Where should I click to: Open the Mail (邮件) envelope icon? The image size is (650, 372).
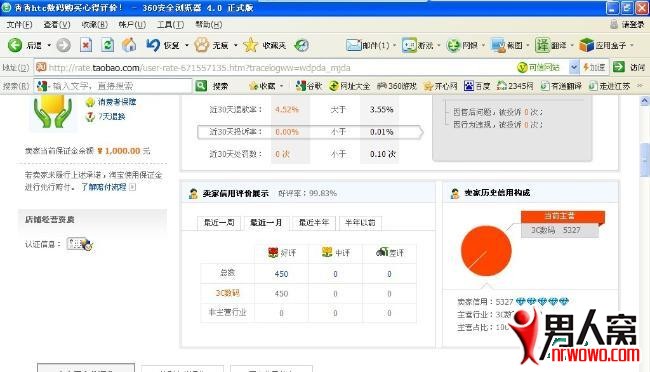[353, 45]
